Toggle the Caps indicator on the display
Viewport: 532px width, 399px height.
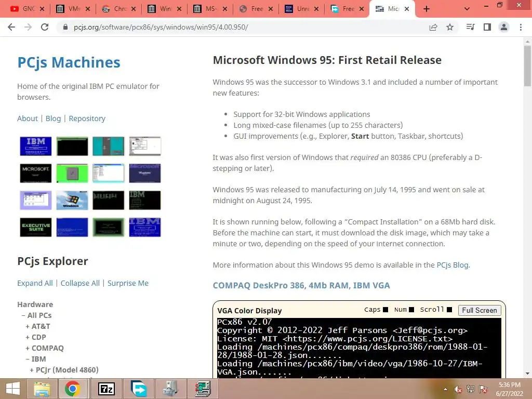tap(385, 310)
